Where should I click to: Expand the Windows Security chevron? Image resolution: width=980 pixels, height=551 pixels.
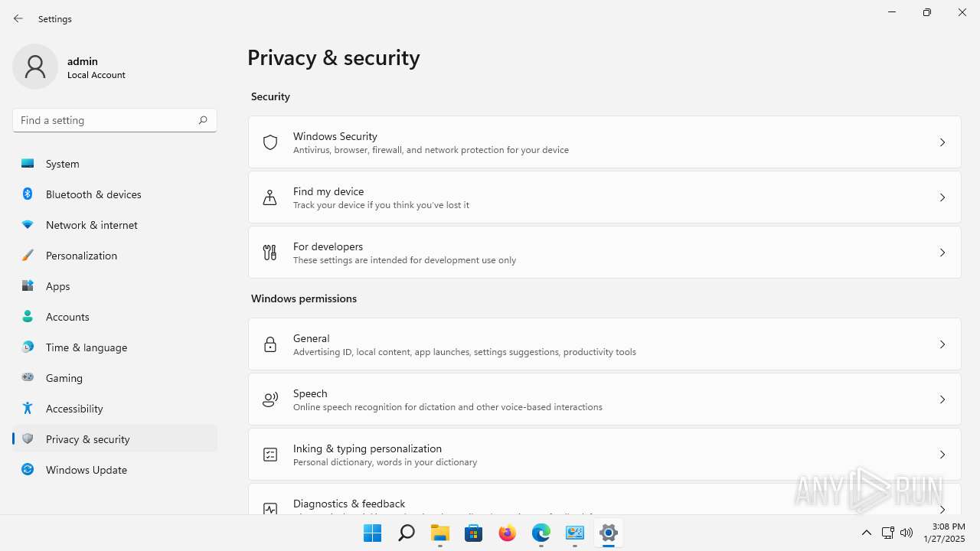coord(942,142)
